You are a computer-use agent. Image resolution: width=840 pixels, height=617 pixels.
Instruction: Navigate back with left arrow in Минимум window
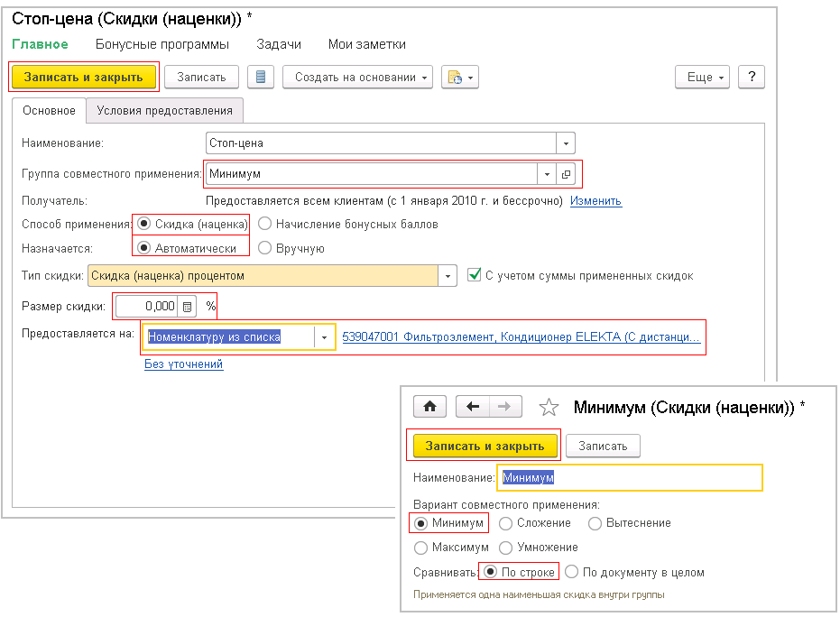(x=472, y=407)
